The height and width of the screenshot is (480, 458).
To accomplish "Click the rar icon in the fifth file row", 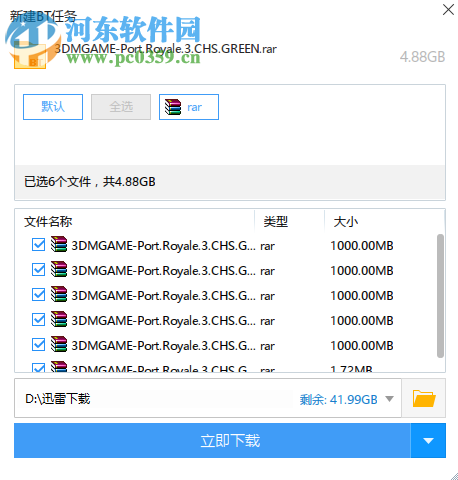I will point(59,344).
